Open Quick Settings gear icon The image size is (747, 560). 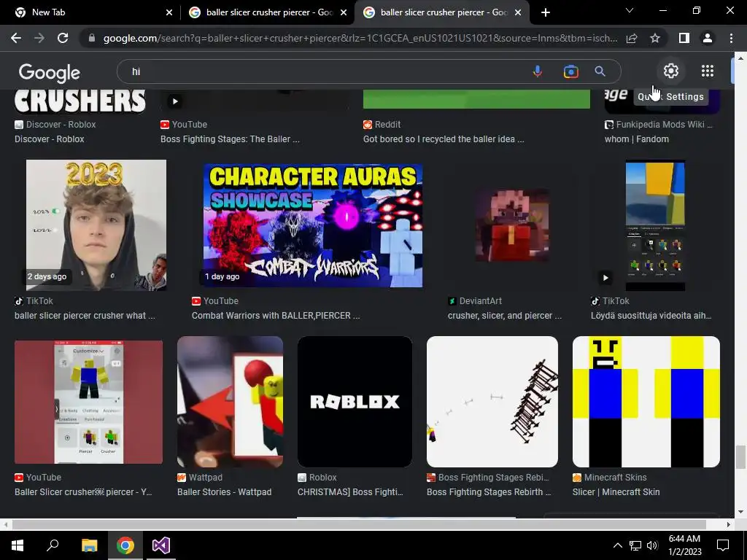671,71
